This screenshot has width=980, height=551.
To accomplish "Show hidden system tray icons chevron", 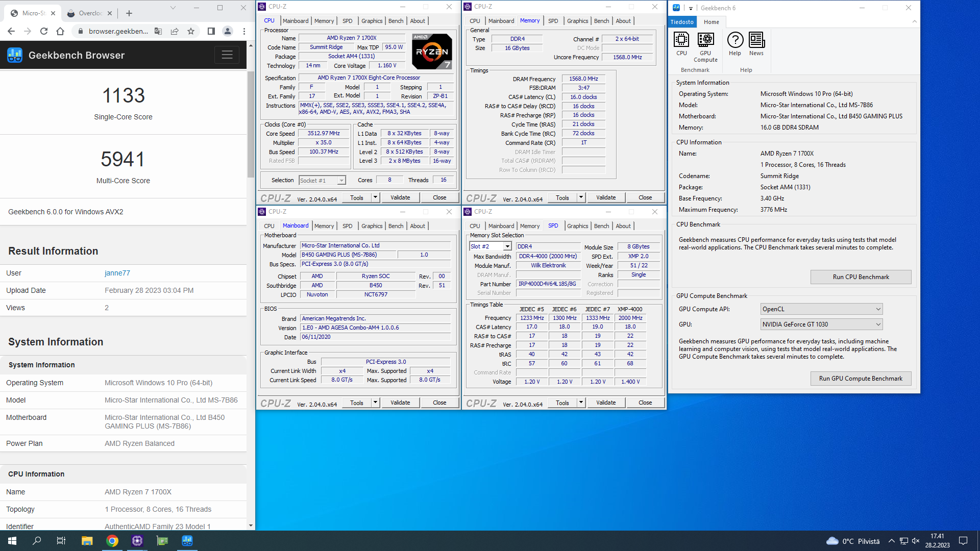I will point(891,541).
